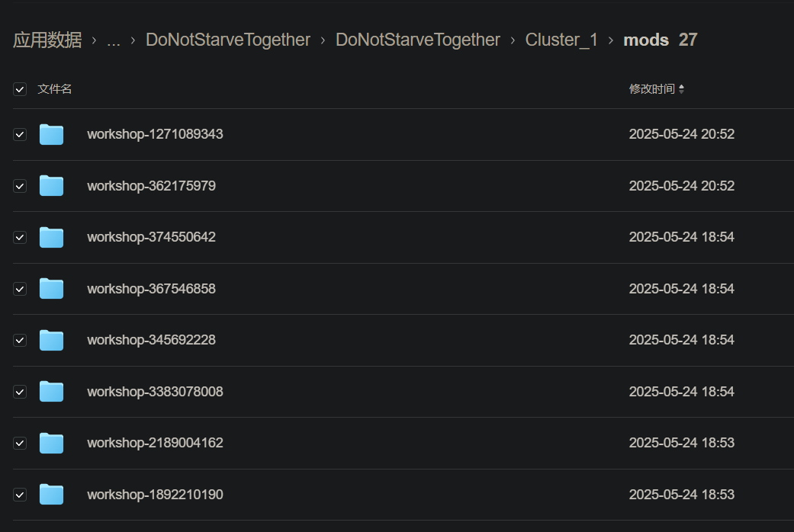Click the 27 item count next to mods
Image resolution: width=794 pixels, height=532 pixels.
[688, 40]
